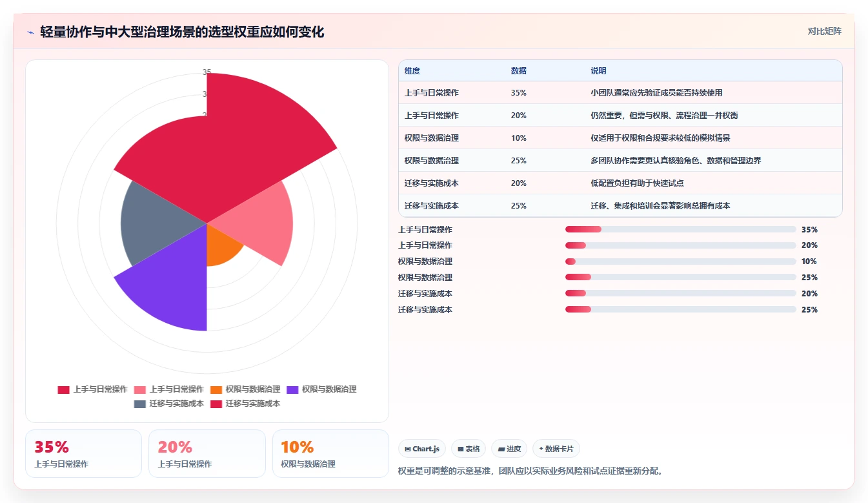Open the 20% 上手与日常操作 data card
This screenshot has width=868, height=503.
coord(207,454)
